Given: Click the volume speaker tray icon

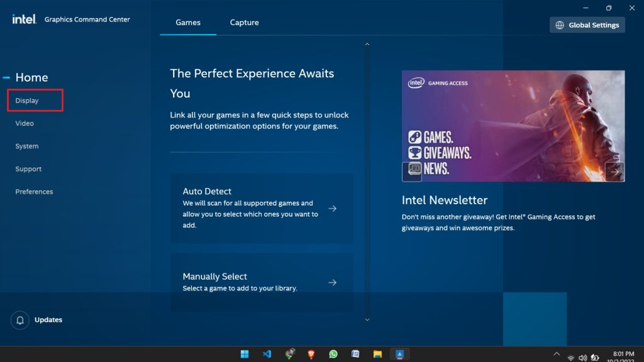Looking at the screenshot, I should [582, 358].
